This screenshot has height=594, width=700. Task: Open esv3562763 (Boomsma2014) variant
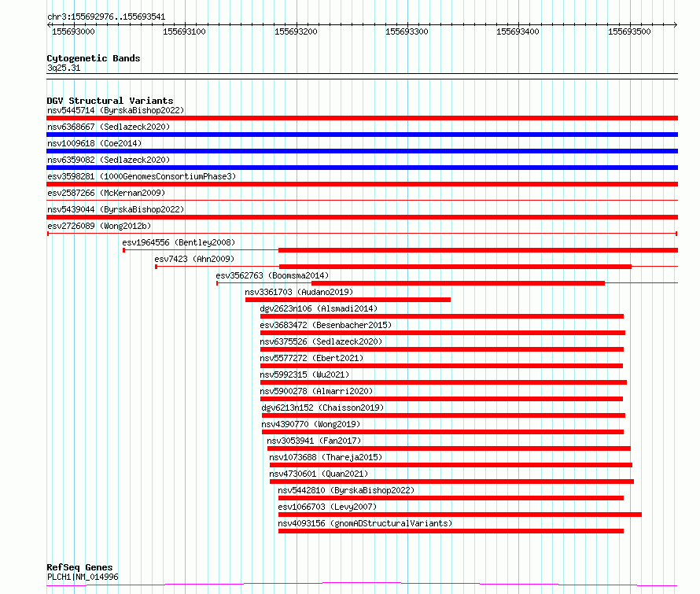pos(272,275)
